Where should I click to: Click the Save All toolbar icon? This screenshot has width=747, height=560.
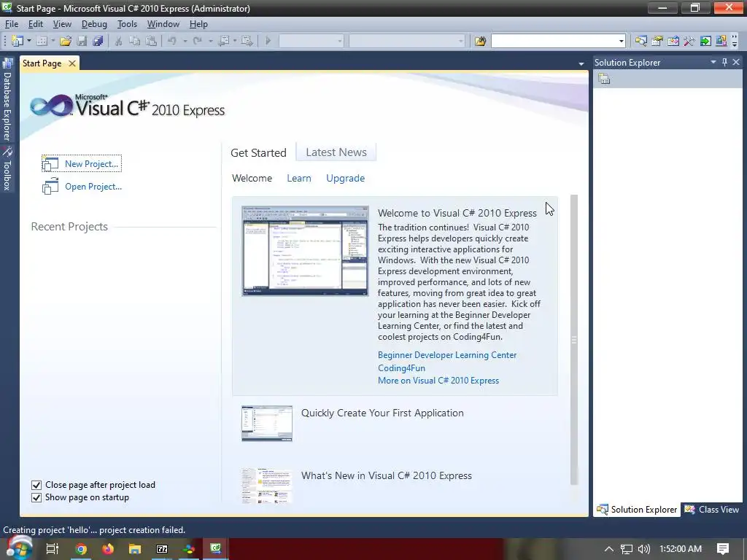click(x=98, y=41)
